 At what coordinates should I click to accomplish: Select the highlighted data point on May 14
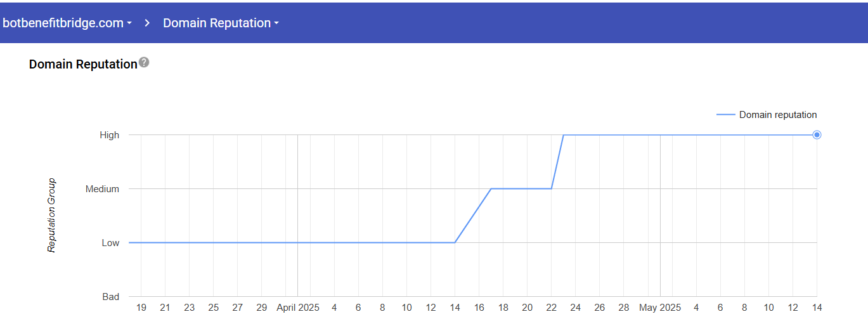pos(817,134)
